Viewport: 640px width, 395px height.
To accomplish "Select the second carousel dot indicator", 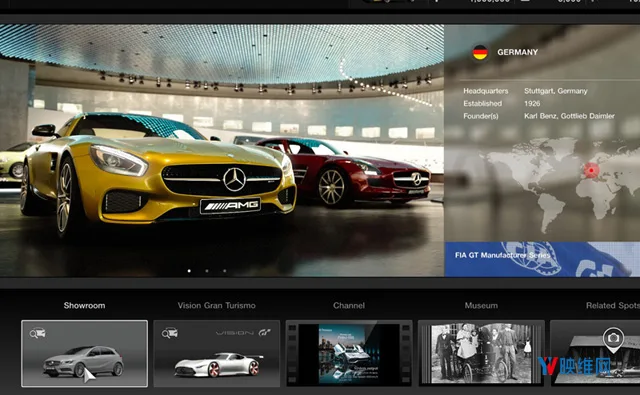I will [x=207, y=271].
